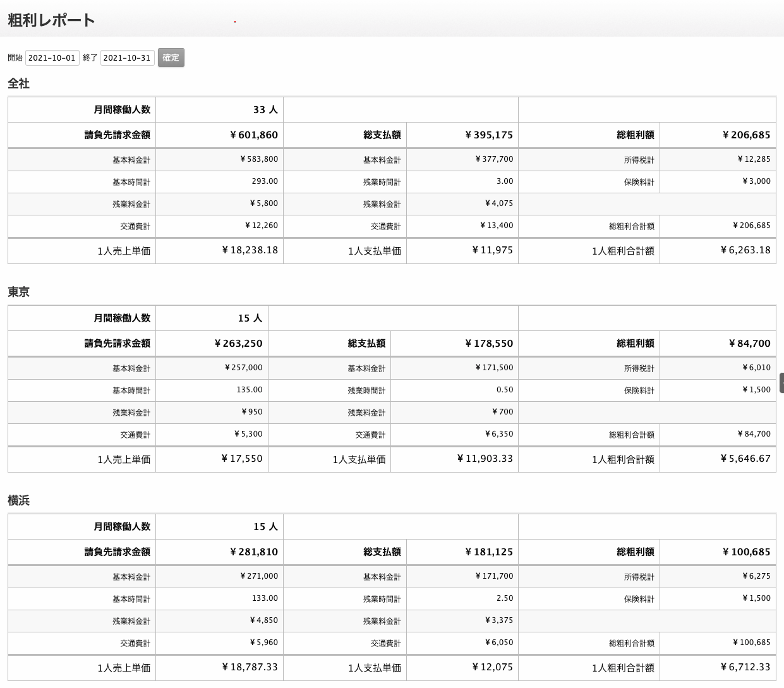Click the 開始 start date field
This screenshot has height=688, width=784.
pyautogui.click(x=52, y=57)
